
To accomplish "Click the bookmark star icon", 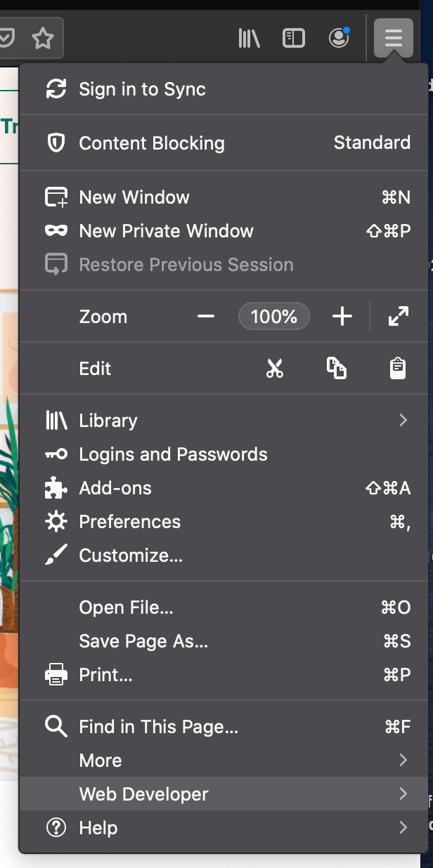I will pyautogui.click(x=43, y=38).
